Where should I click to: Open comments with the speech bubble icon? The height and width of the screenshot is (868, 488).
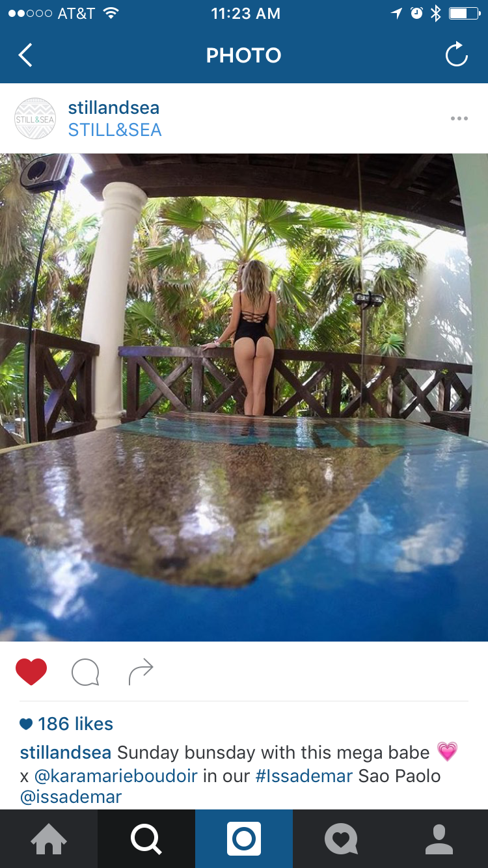pyautogui.click(x=85, y=673)
